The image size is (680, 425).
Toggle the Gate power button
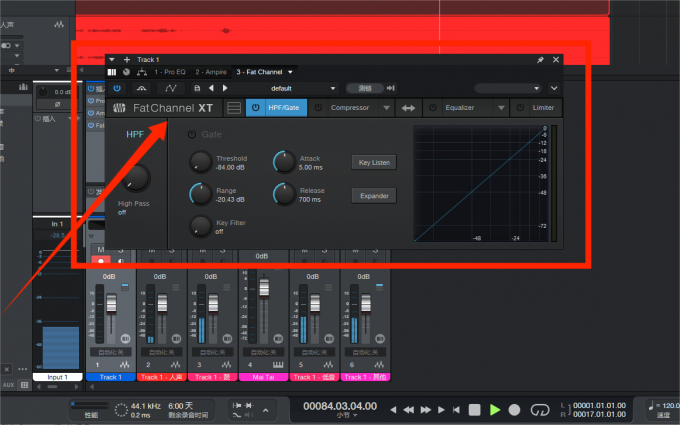tap(192, 134)
